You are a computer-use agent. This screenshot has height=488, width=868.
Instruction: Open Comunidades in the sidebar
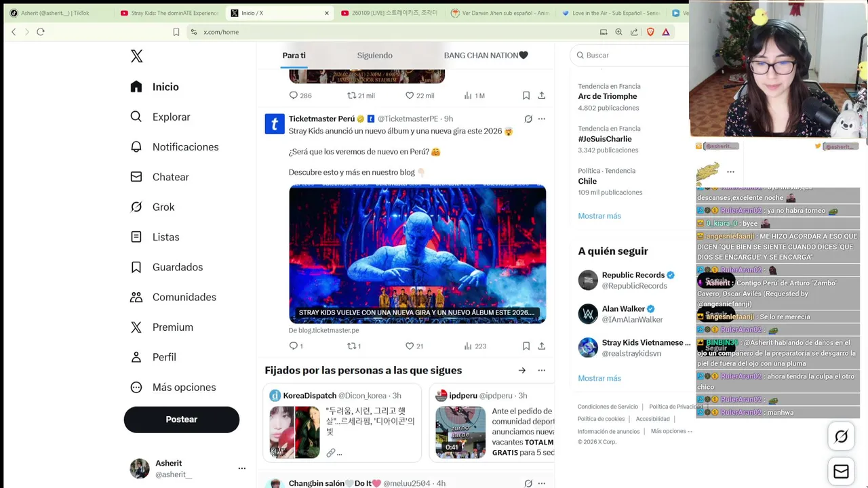(173, 297)
